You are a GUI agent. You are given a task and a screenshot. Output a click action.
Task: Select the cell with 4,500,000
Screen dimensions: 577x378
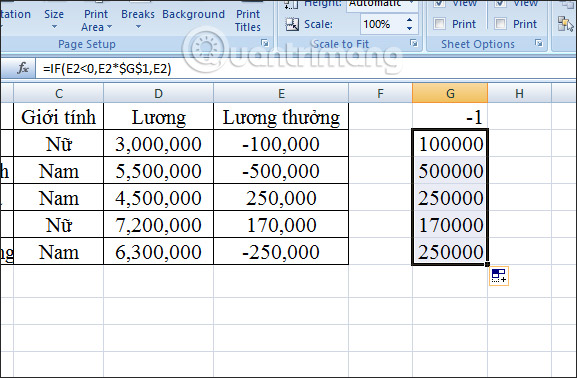pyautogui.click(x=158, y=198)
